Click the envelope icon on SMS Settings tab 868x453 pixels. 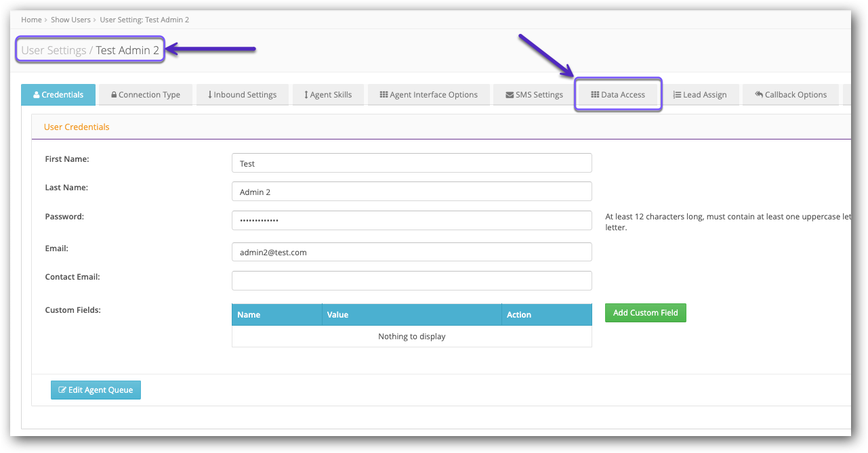coord(510,94)
